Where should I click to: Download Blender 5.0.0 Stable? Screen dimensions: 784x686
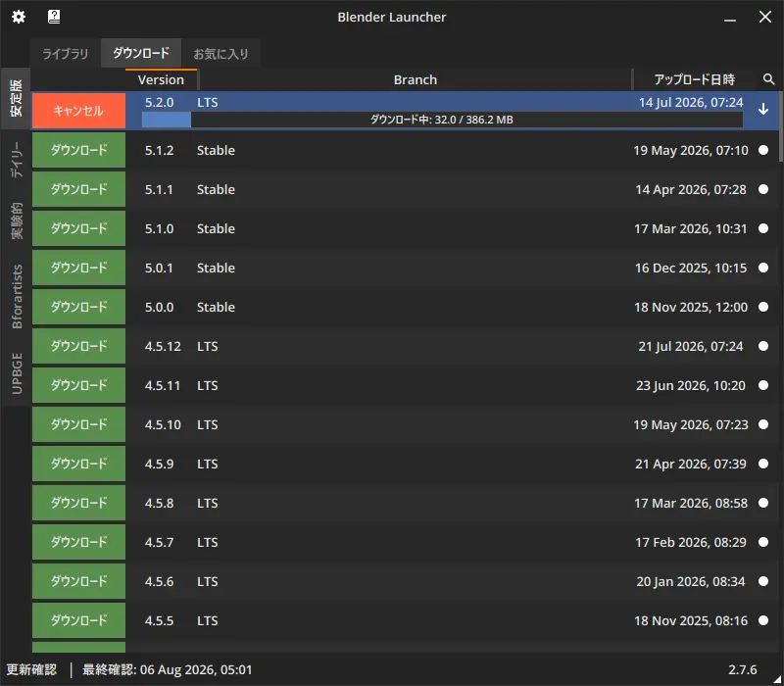(x=79, y=307)
